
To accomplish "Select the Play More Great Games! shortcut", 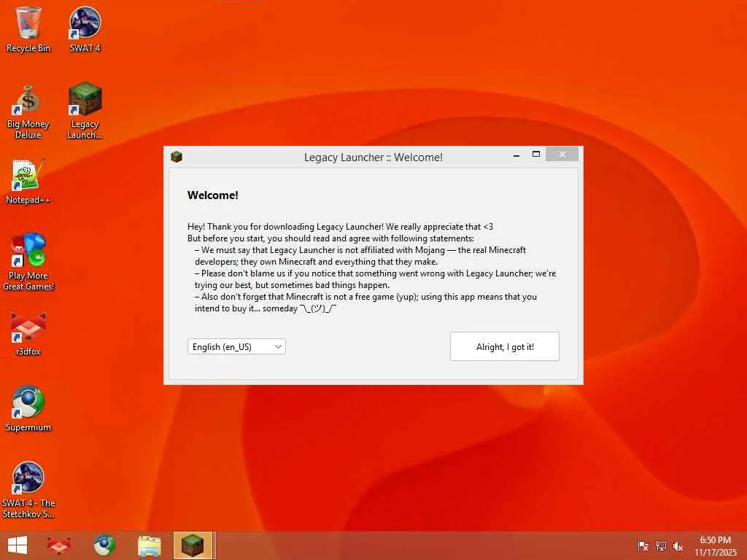I will [28, 262].
